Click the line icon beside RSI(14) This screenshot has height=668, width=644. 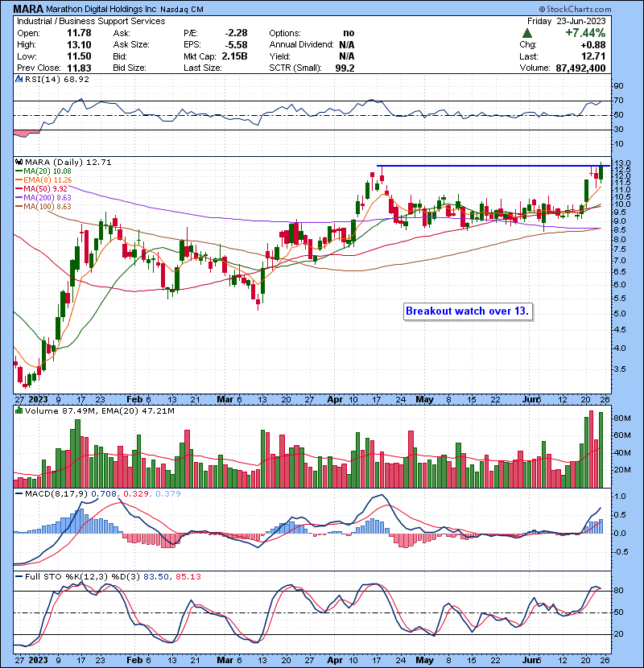click(19, 79)
